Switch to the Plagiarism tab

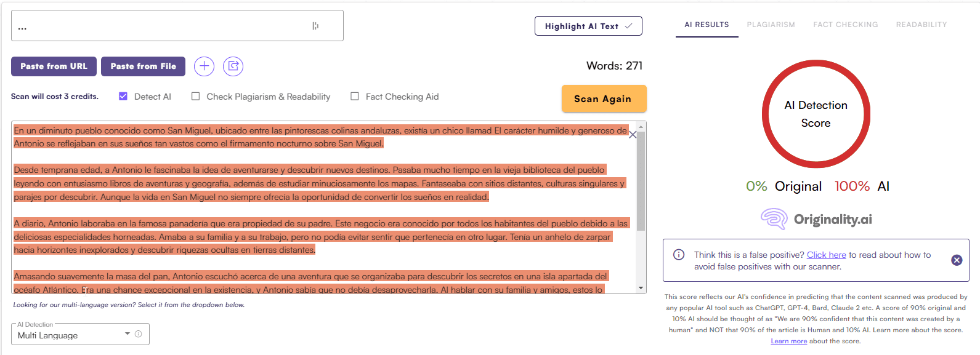[x=771, y=25]
